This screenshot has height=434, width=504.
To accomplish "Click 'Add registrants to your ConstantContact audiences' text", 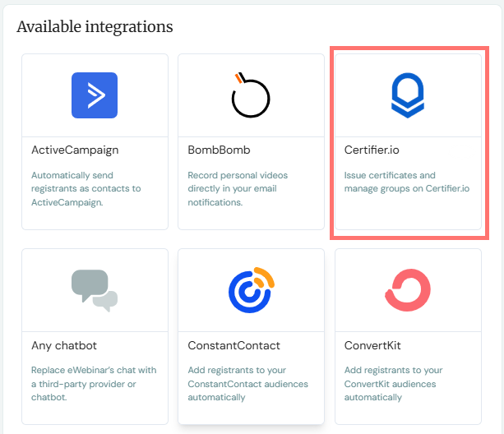I will (247, 384).
